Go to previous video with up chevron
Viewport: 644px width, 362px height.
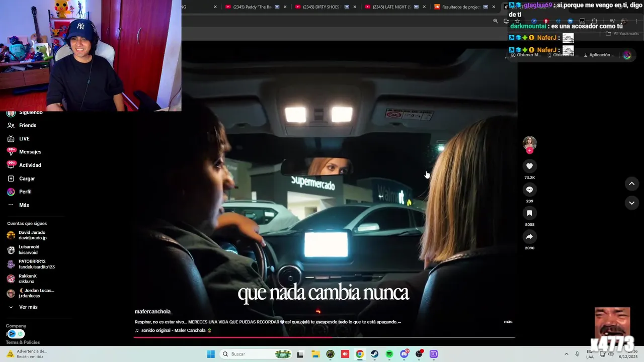click(632, 184)
